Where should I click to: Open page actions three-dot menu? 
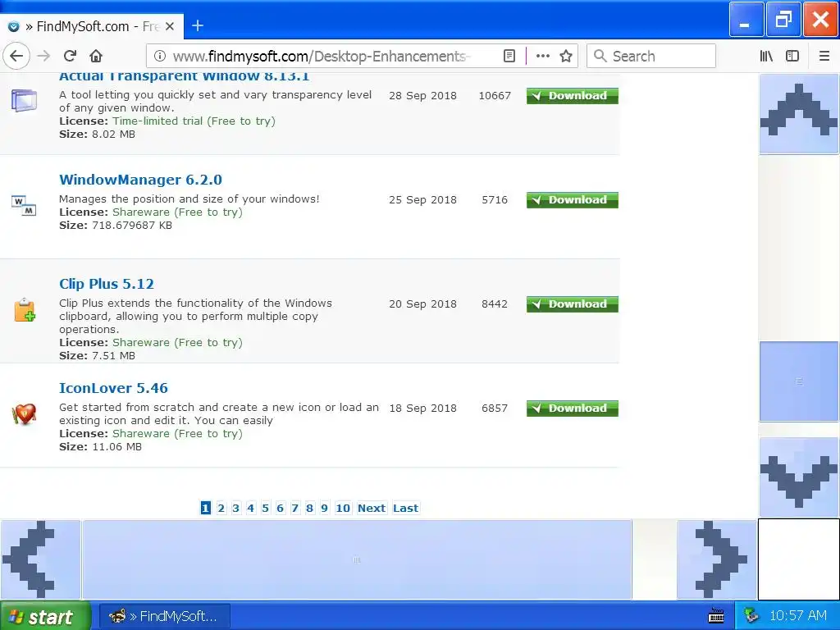[x=543, y=56]
